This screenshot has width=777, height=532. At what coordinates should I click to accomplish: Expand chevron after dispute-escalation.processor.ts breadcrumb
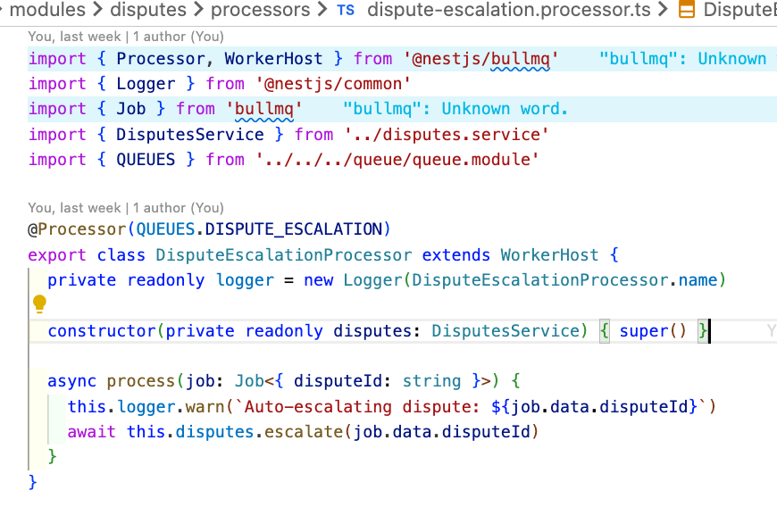click(663, 9)
